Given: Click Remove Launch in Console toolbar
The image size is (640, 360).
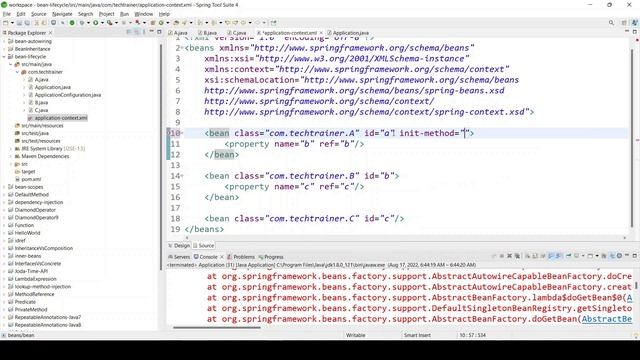Looking at the screenshot, I should 509,256.
